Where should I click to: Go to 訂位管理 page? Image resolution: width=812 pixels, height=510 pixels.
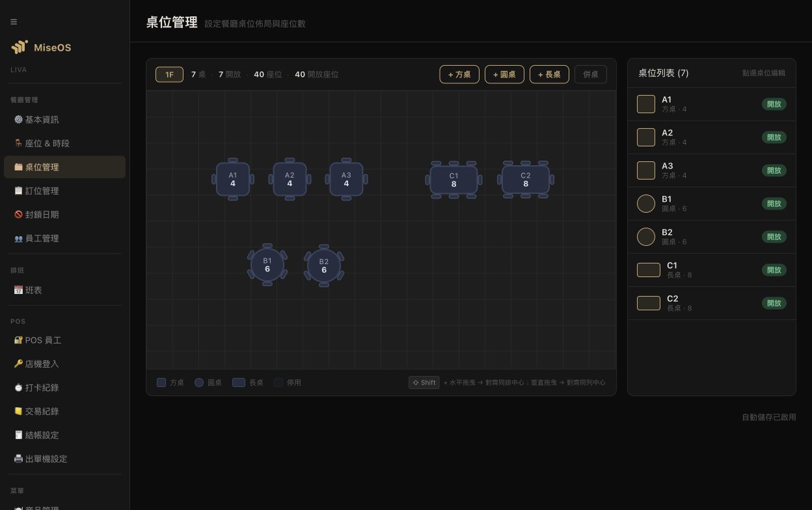click(64, 191)
